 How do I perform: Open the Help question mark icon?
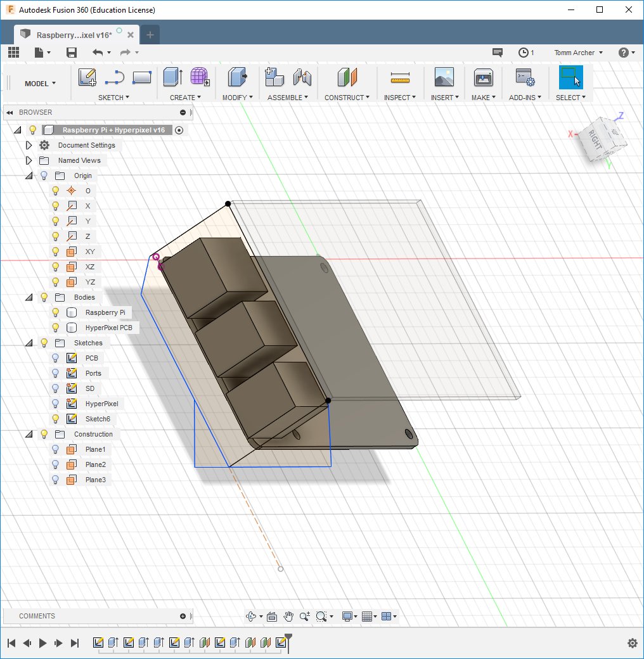[624, 52]
